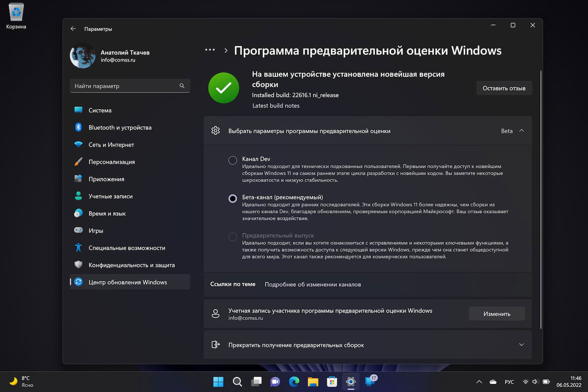Click the magnifier icon in the search box
This screenshot has height=392, width=588.
coord(182,86)
